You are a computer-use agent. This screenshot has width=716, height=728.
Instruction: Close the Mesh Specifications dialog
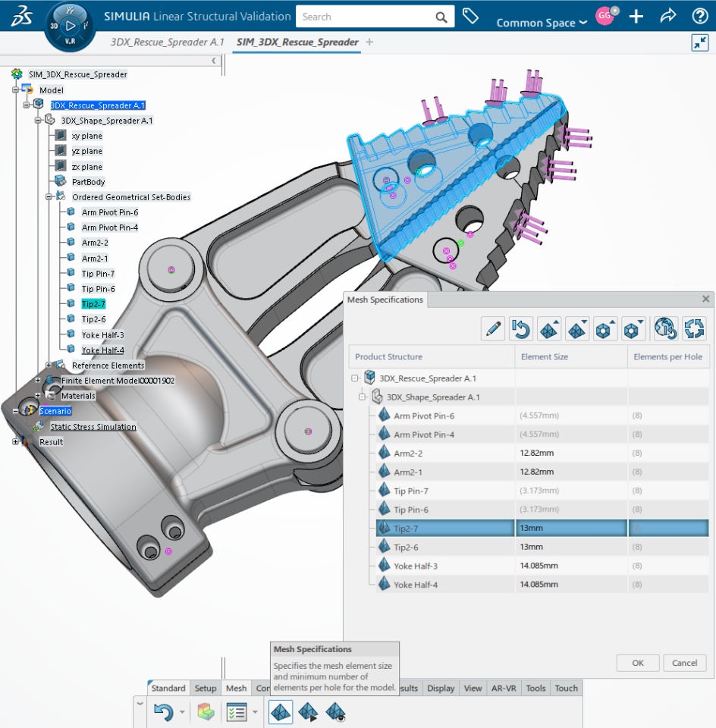tap(706, 299)
